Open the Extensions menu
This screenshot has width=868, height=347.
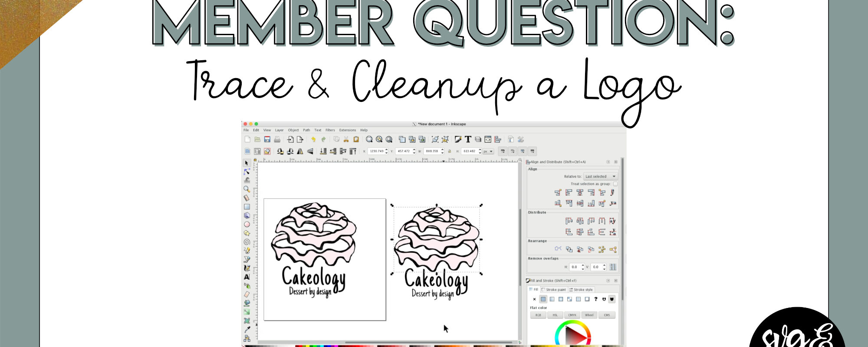pyautogui.click(x=348, y=130)
